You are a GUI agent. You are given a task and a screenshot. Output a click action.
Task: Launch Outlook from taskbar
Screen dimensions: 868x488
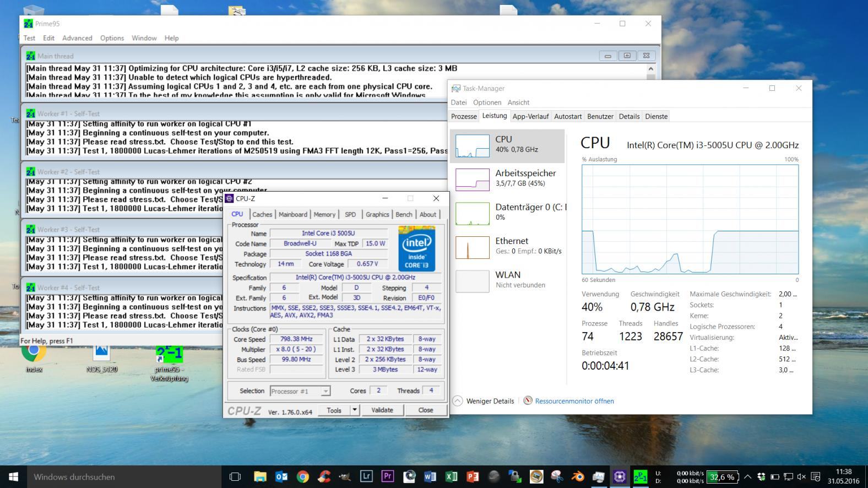tap(281, 476)
